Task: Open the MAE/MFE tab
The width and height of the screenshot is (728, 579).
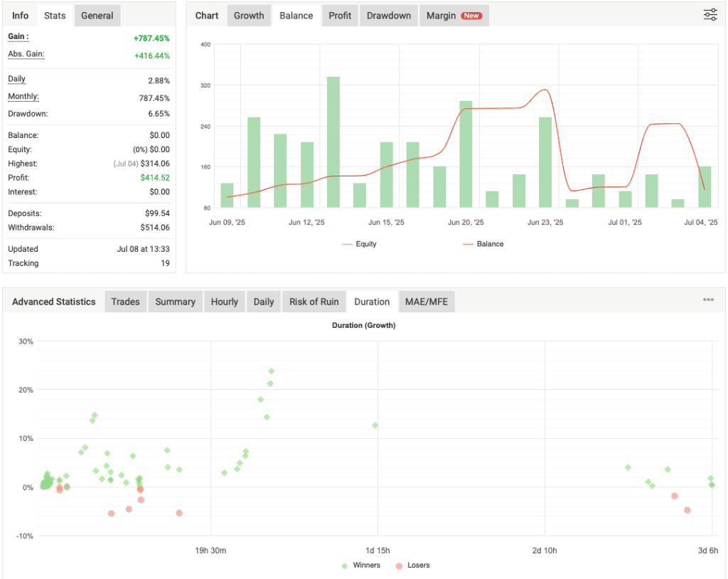Action: coord(427,301)
